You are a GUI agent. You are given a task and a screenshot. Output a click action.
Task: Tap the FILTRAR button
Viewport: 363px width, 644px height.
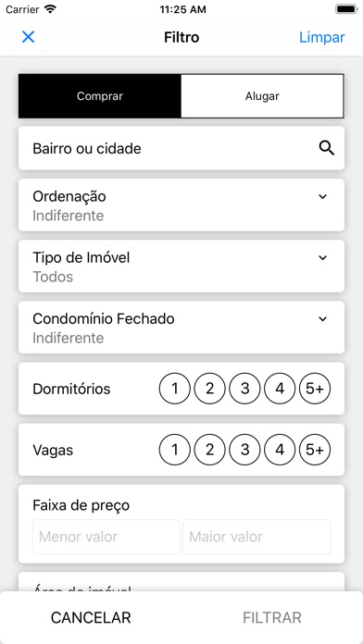point(272,618)
